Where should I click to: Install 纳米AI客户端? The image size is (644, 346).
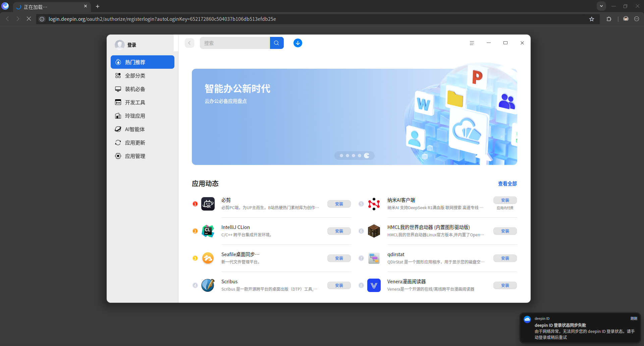coord(505,200)
